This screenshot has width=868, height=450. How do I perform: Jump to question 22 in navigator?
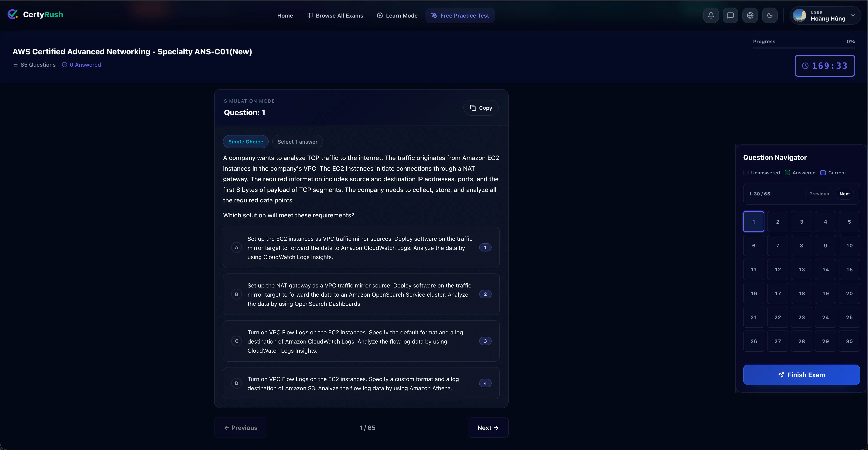(778, 317)
